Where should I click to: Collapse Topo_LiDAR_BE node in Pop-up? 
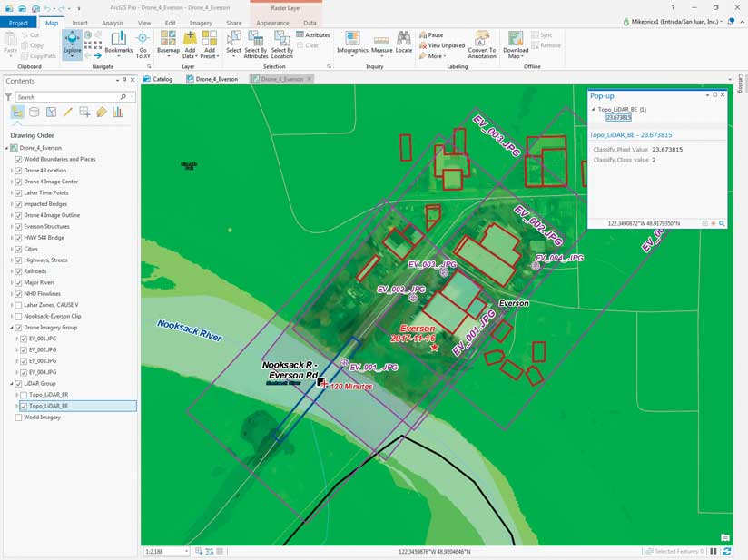[593, 109]
